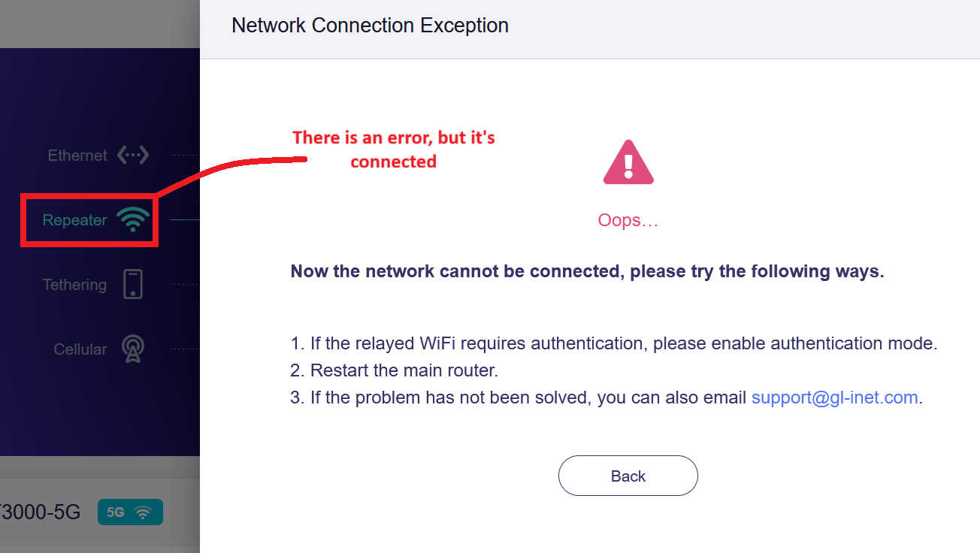The width and height of the screenshot is (980, 553).
Task: Click the Repeater WiFi icon
Action: [x=133, y=219]
